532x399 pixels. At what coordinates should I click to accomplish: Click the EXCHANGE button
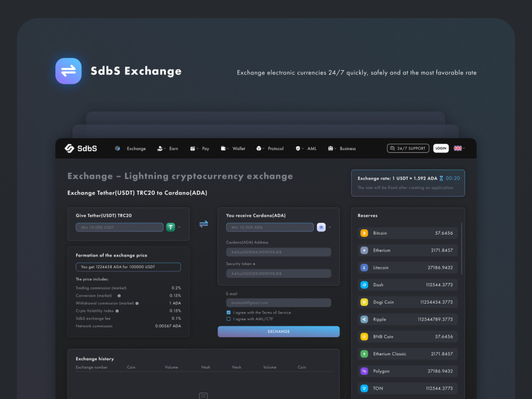[279, 331]
